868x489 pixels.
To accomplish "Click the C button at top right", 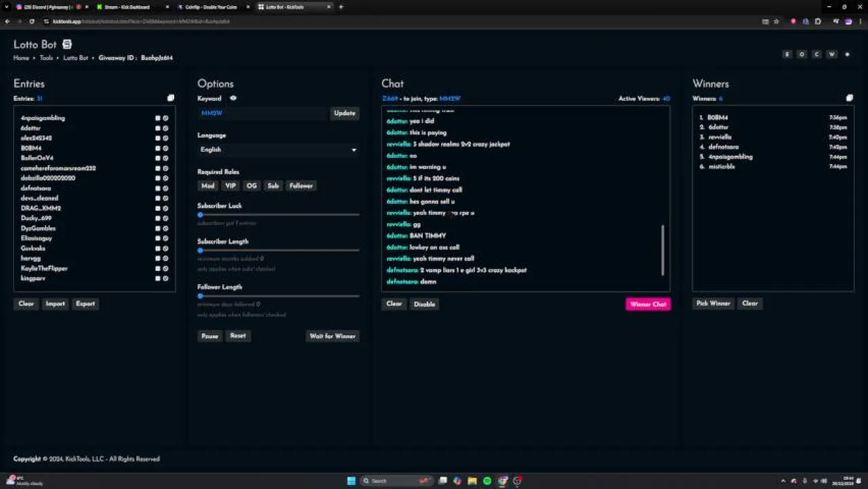I will coord(817,54).
